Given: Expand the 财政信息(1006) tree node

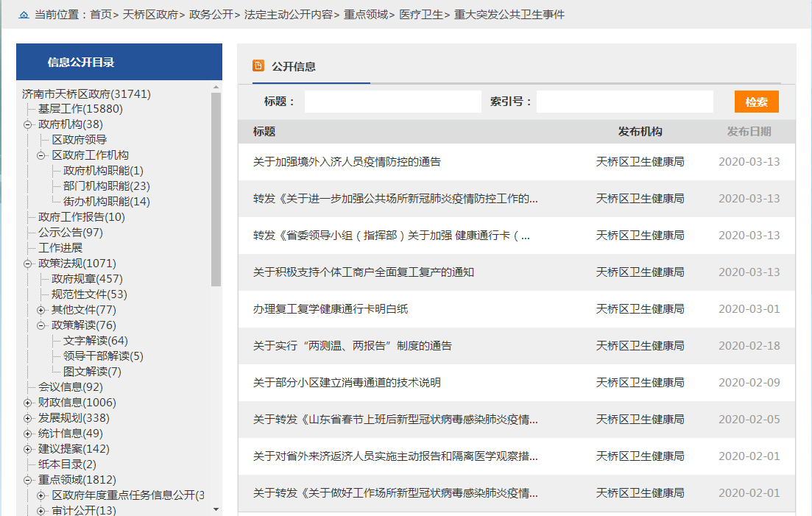Looking at the screenshot, I should (x=27, y=403).
